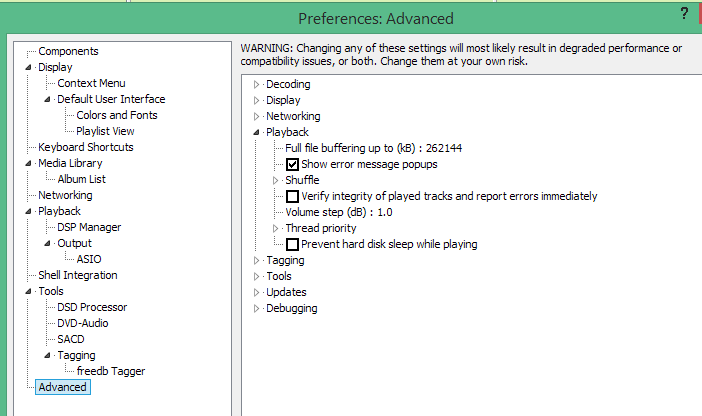Collapse the Tools tree node in sidebar
The width and height of the screenshot is (702, 416).
[x=29, y=291]
